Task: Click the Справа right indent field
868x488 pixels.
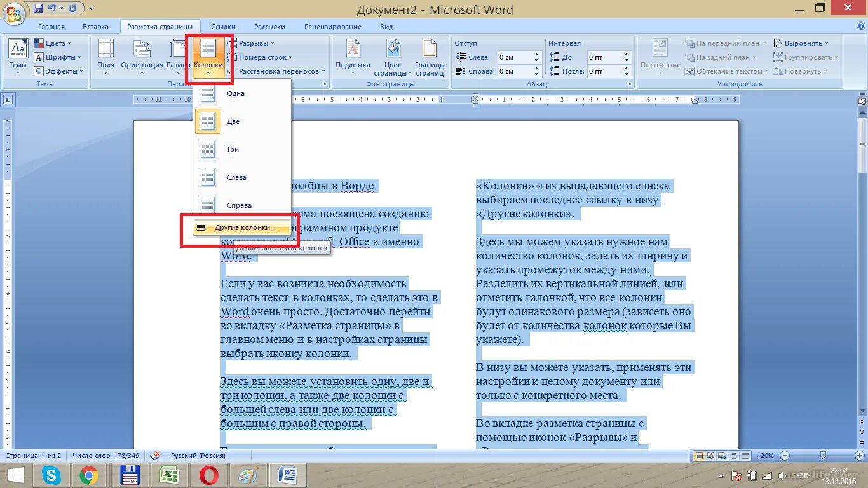Action: click(x=515, y=71)
